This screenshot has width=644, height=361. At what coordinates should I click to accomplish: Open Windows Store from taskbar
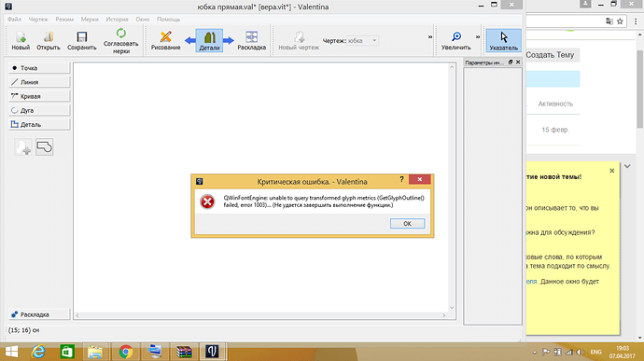pyautogui.click(x=67, y=352)
